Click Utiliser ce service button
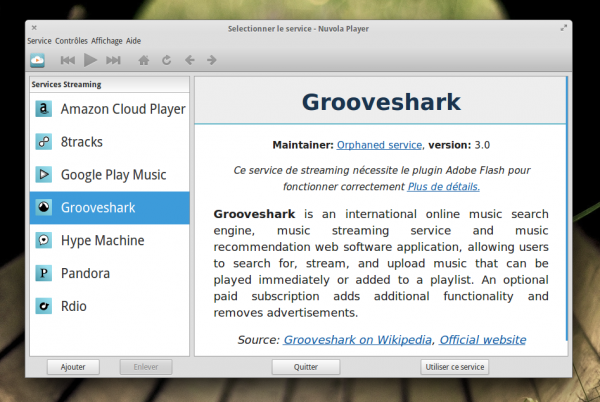The height and width of the screenshot is (402, 600). click(455, 367)
